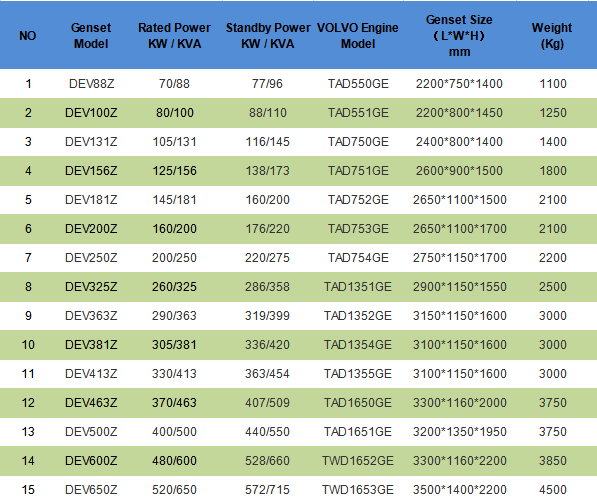
Task: Select the 520/650 rated power cell
Action: coord(174,489)
